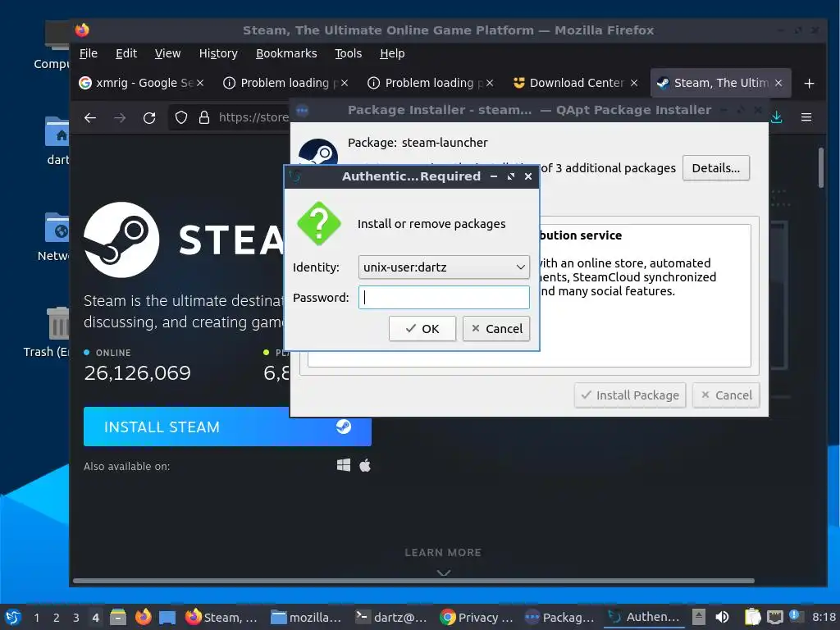Screen dimensions: 840x630
Task: Launch Firefox from taskbar quick launcher
Action: pyautogui.click(x=143, y=617)
